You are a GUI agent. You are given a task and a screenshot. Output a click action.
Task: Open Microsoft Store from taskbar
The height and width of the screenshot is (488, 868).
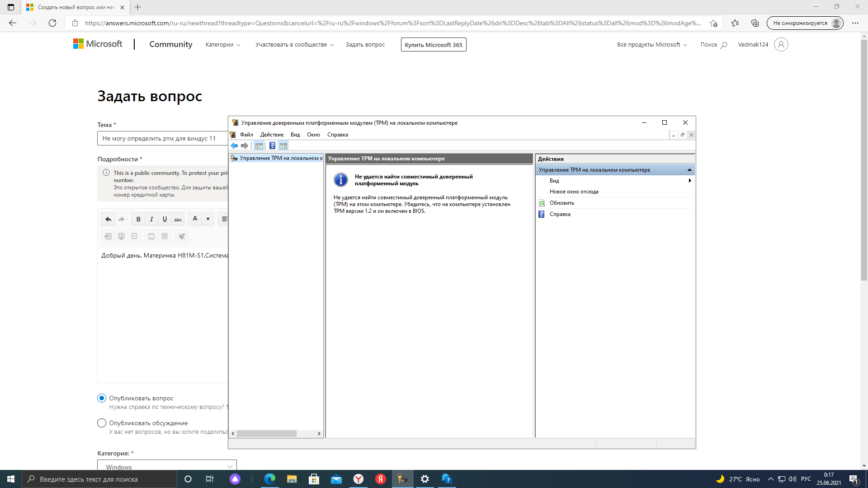click(x=314, y=479)
